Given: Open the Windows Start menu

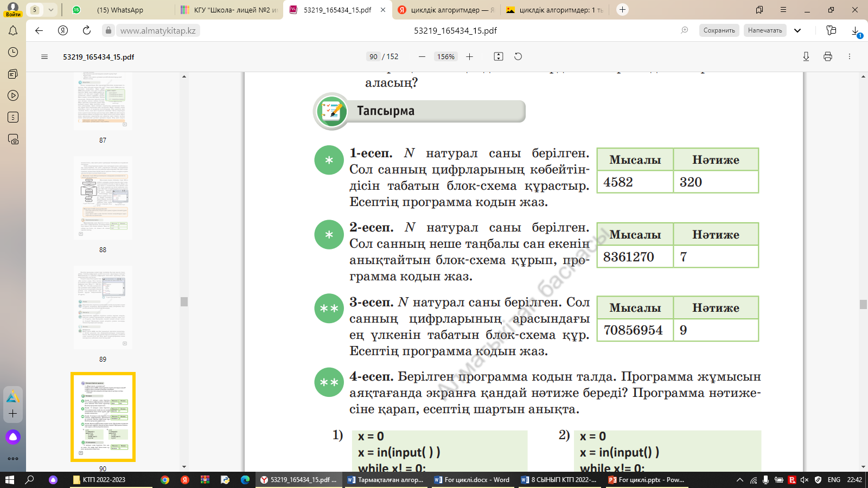Looking at the screenshot, I should click(x=10, y=480).
